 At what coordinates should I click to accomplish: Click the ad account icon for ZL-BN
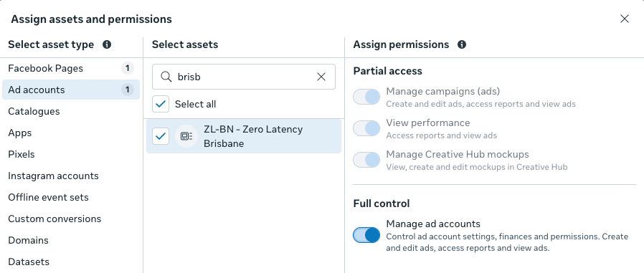(x=186, y=136)
